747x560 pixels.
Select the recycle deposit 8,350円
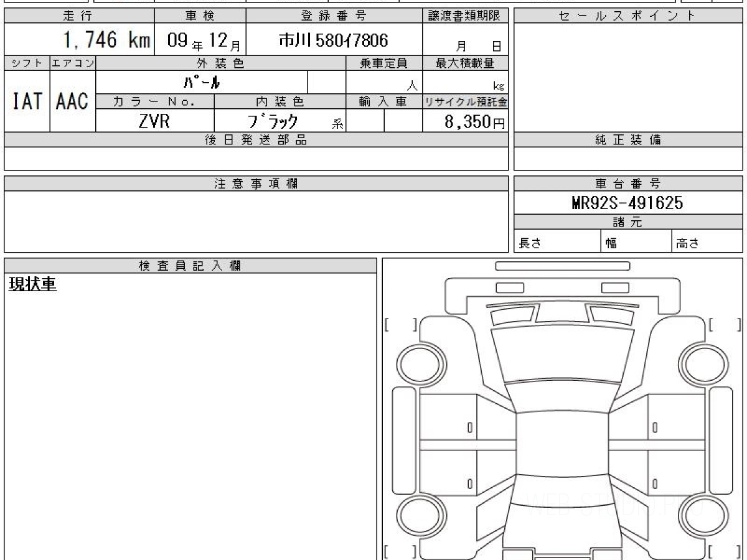pyautogui.click(x=474, y=121)
